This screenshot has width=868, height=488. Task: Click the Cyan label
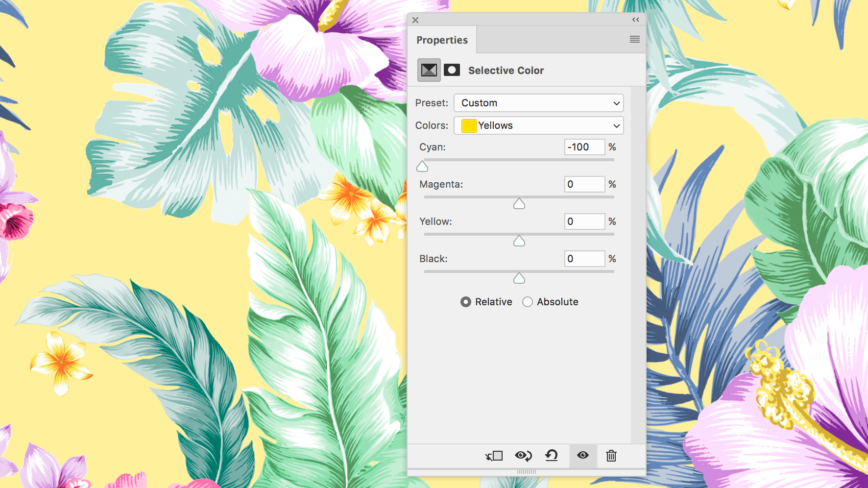pos(433,147)
